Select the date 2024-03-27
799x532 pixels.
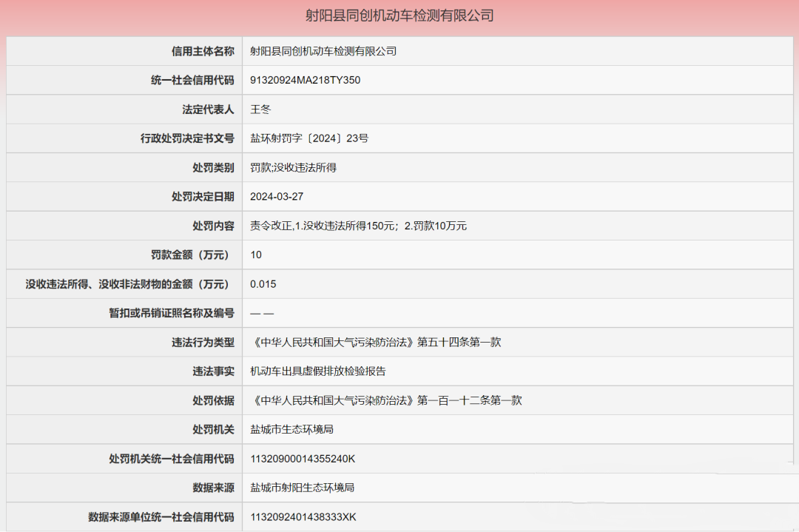(x=277, y=196)
